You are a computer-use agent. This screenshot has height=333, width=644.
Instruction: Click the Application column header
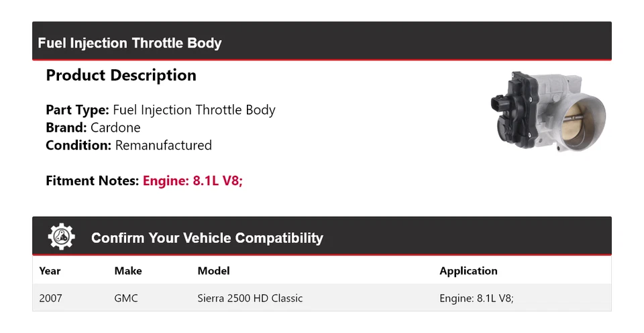pos(468,271)
